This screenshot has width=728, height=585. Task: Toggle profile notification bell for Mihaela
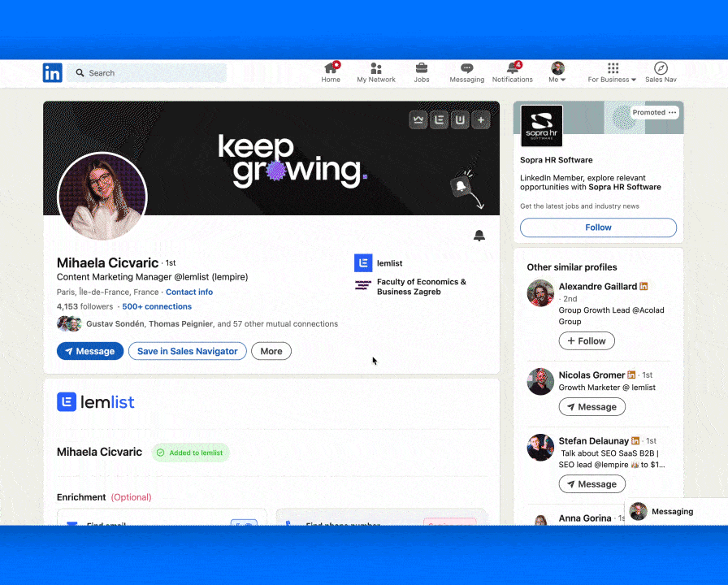point(479,236)
